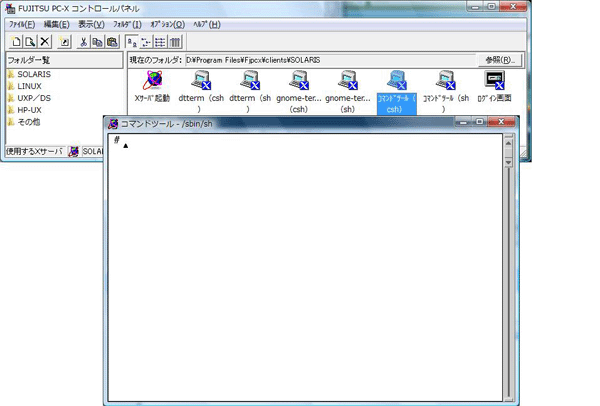Select the dtterm (sh) icon
This screenshot has width=600, height=406.
250,92
